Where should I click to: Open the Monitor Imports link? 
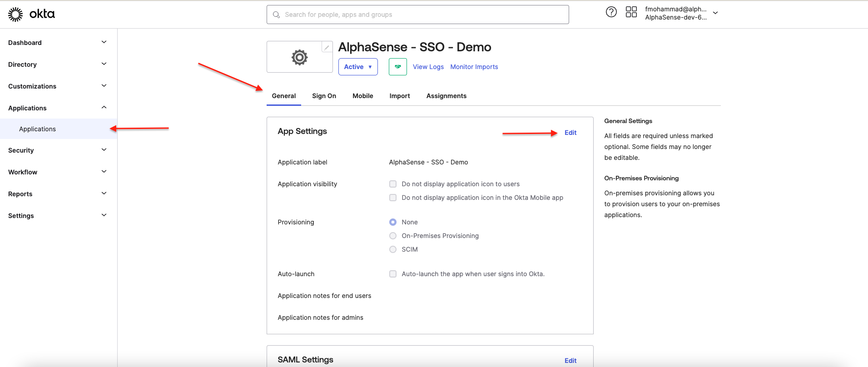[474, 67]
